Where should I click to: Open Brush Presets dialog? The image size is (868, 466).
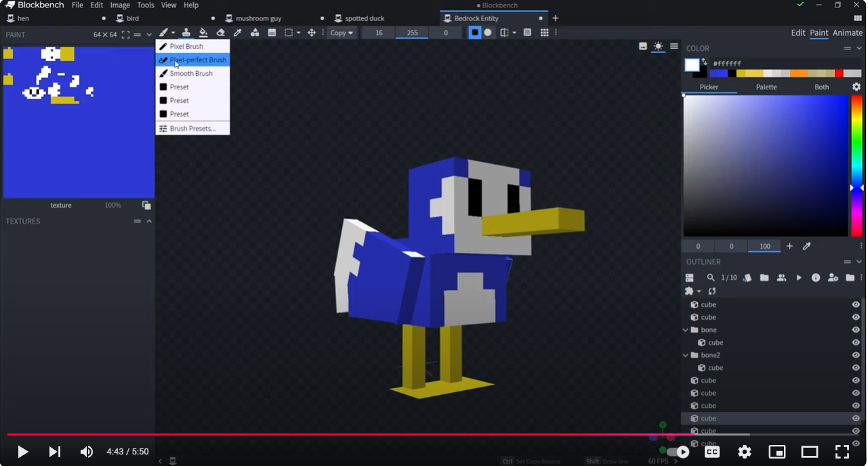[192, 128]
